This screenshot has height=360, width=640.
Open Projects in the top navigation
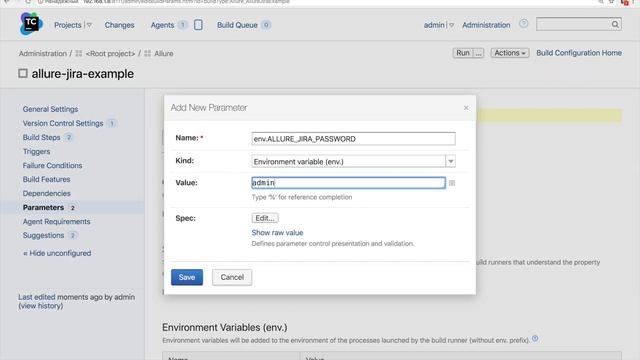coord(68,25)
